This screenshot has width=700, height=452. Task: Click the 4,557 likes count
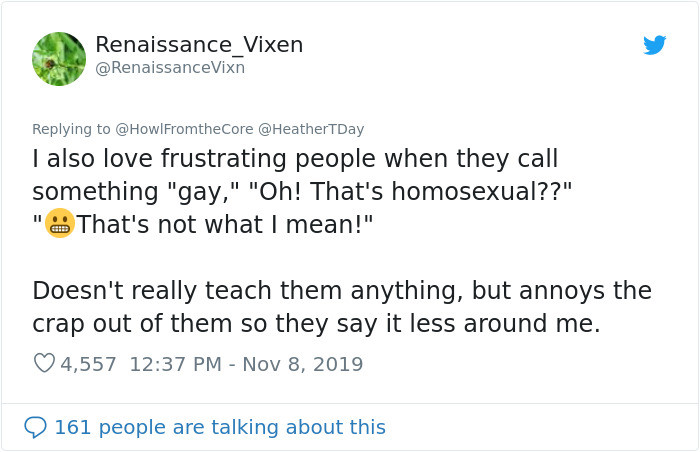tap(88, 364)
